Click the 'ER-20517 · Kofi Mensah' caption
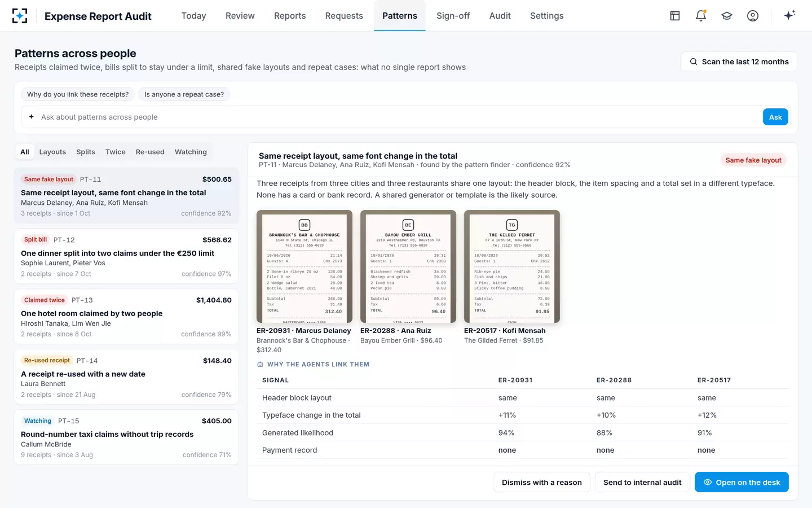Screen dimensions: 812x508 (505, 331)
